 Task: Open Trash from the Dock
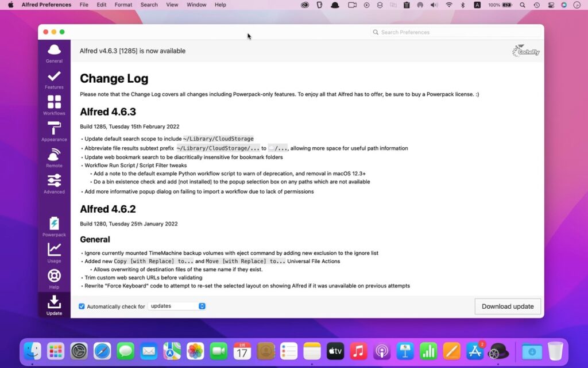click(x=555, y=351)
